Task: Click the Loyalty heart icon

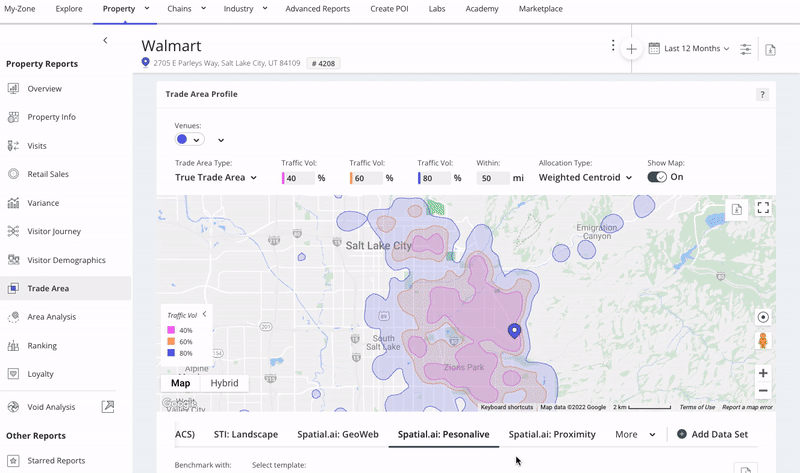Action: [13, 374]
